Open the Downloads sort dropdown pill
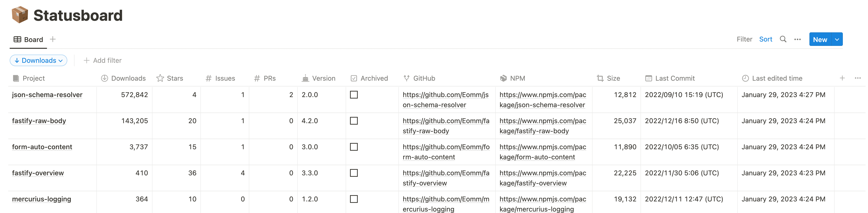Viewport: 868px width, 213px height. 38,60
